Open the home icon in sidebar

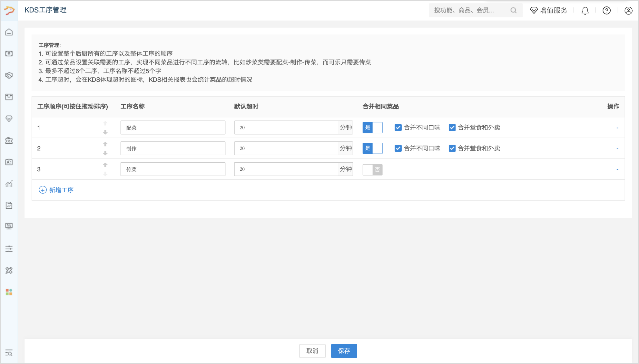[9, 32]
